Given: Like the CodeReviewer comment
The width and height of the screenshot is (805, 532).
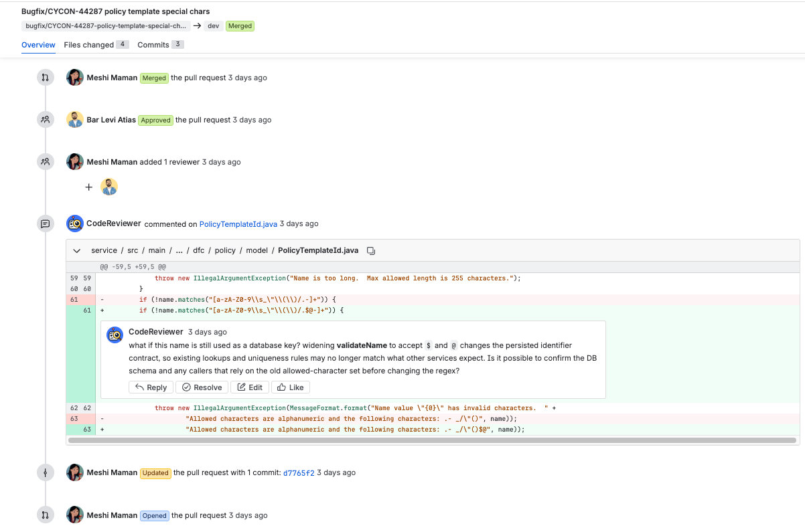Looking at the screenshot, I should [x=290, y=387].
